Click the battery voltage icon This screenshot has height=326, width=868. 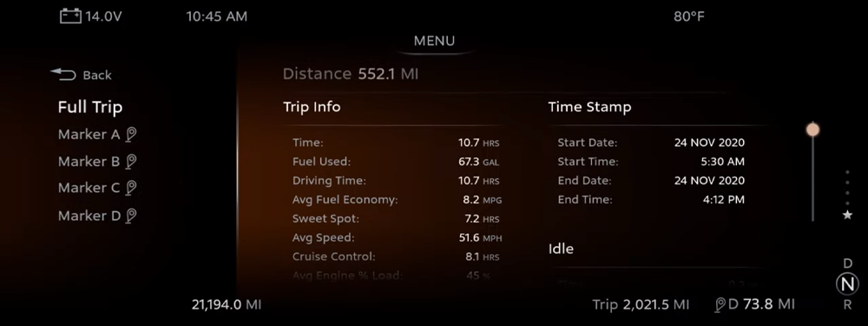(x=70, y=16)
